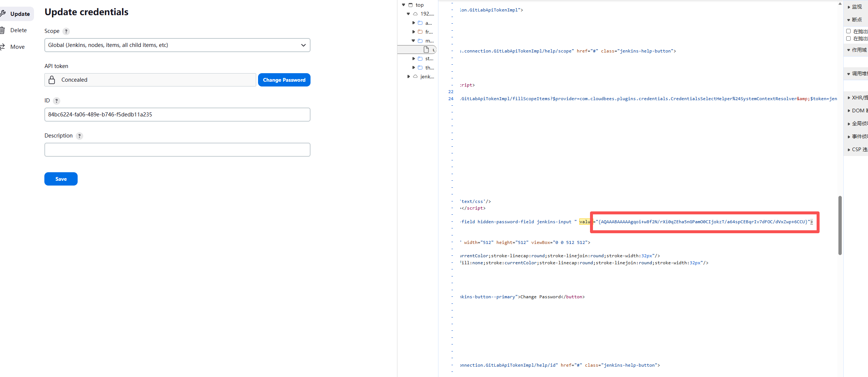Click the cloud icon beside 'jenk...'

[x=415, y=77]
